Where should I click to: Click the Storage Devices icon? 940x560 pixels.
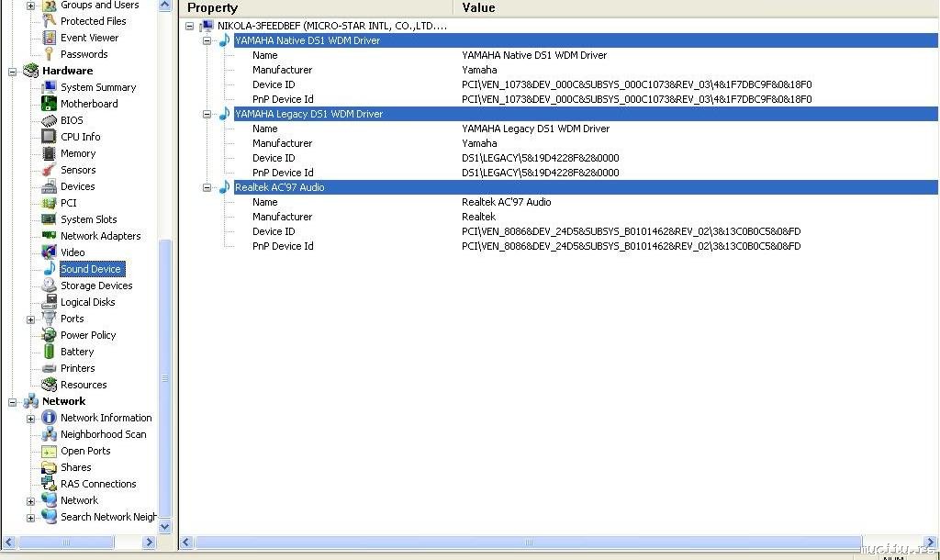pos(50,286)
